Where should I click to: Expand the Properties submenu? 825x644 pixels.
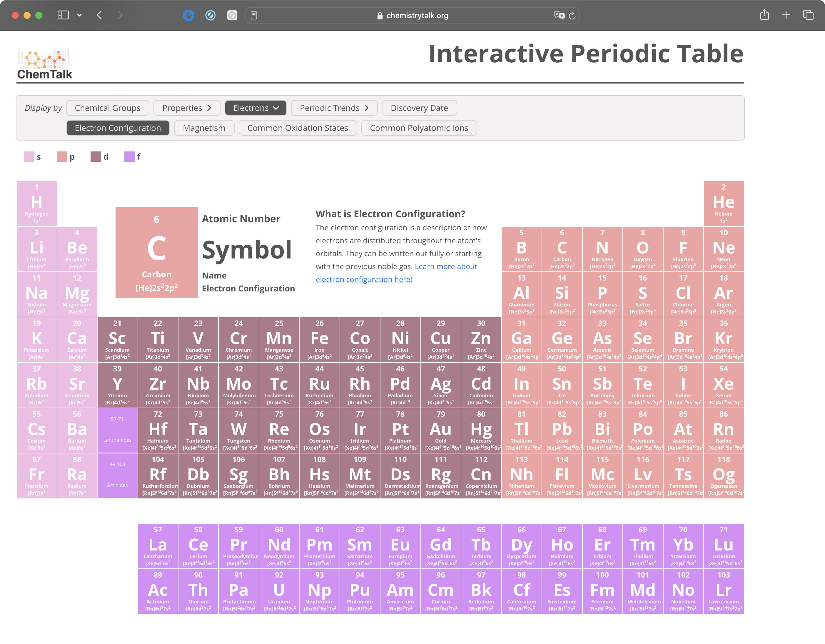click(x=187, y=108)
